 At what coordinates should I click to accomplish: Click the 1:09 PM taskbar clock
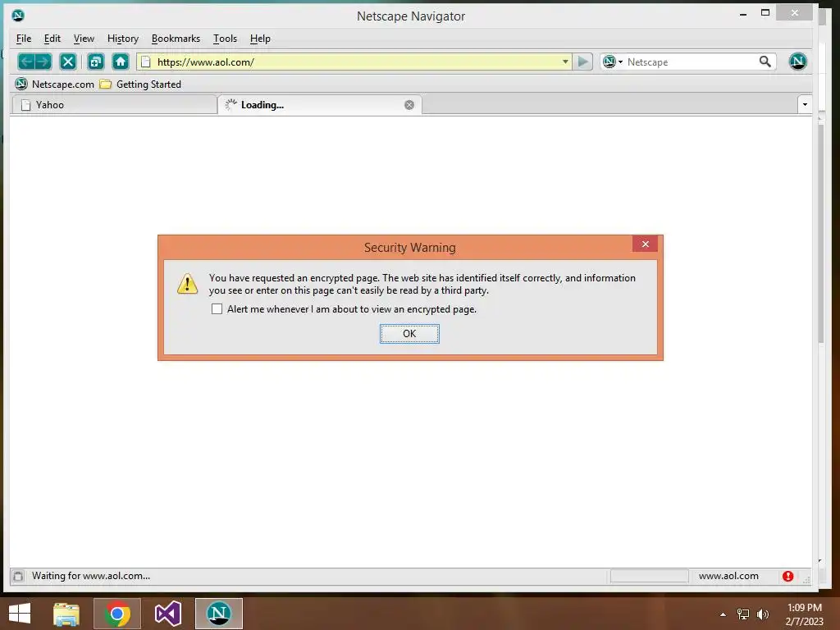[804, 608]
